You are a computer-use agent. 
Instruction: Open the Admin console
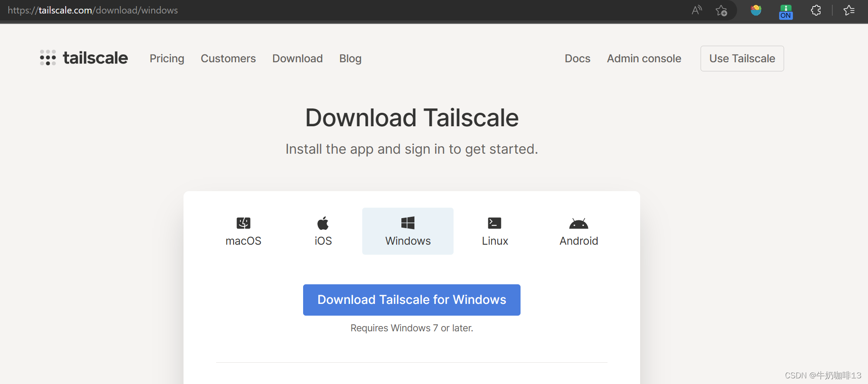coord(644,58)
